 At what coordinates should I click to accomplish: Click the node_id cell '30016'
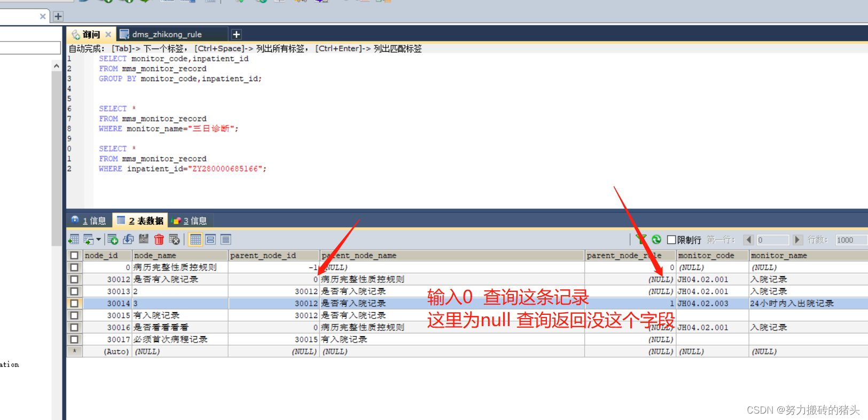click(107, 327)
